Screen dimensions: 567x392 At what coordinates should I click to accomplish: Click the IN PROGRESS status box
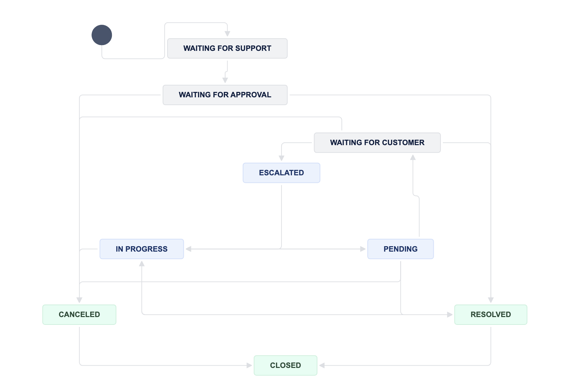(142, 249)
